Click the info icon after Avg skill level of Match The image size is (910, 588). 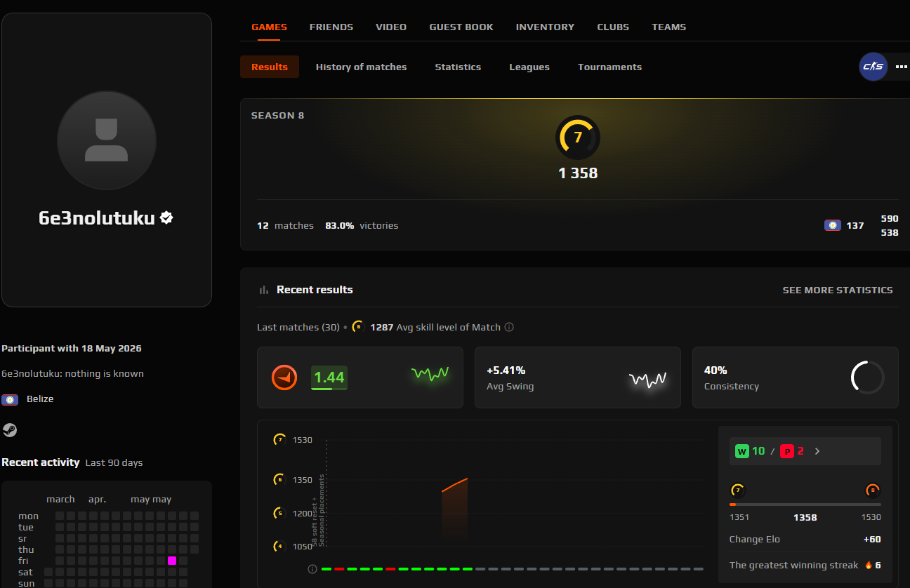(509, 327)
